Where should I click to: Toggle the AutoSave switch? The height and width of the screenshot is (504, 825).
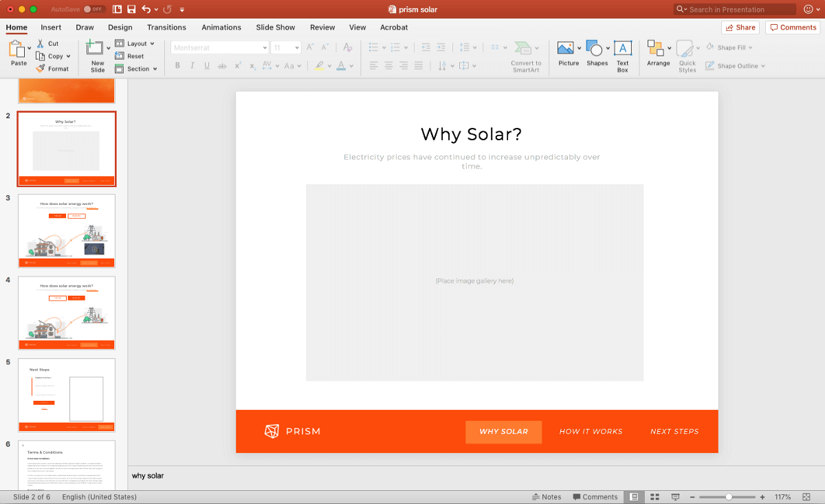(93, 9)
